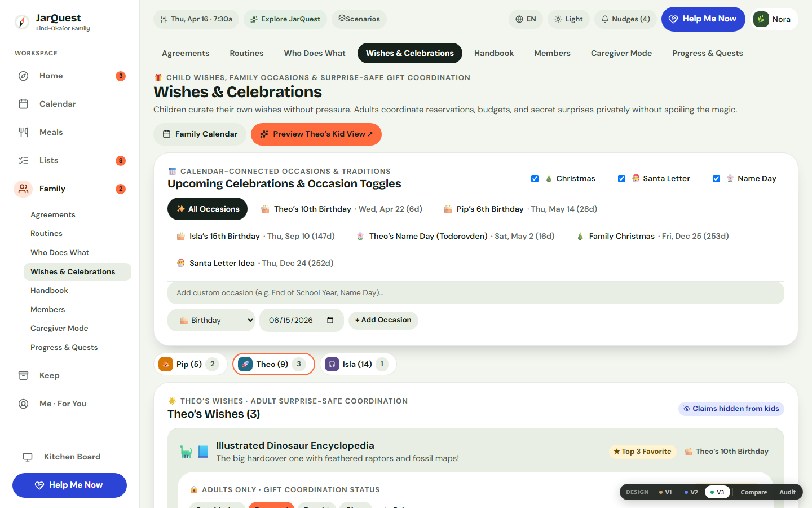
Task: Open the Routines tab
Action: coord(246,53)
